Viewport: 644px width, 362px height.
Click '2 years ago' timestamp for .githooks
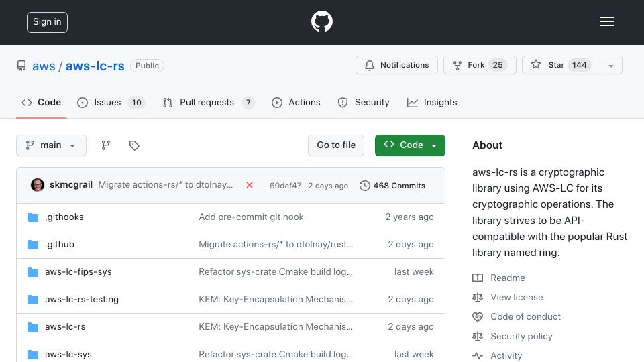click(409, 217)
